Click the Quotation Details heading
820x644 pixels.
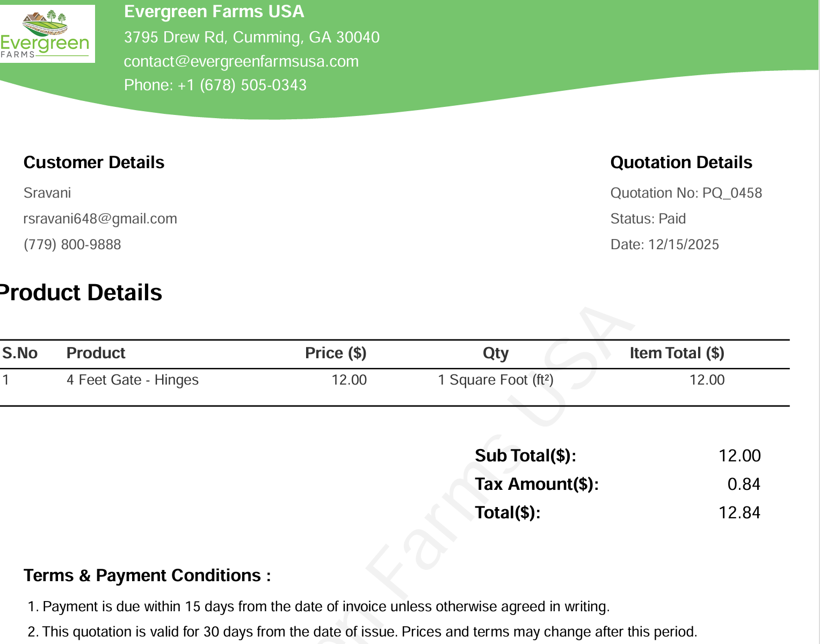pyautogui.click(x=681, y=162)
